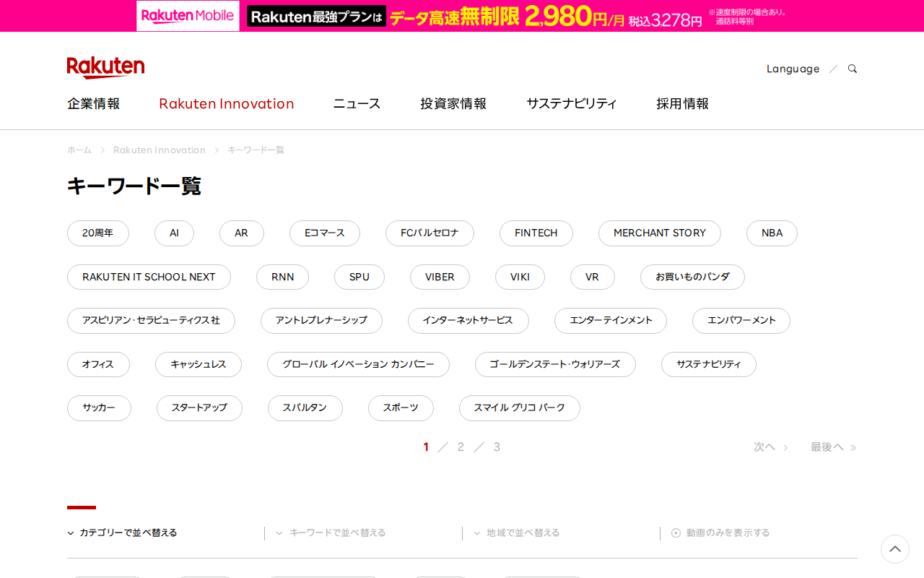Select the スポーツ keyword tag
Screen dimensions: 924x578
click(x=401, y=408)
